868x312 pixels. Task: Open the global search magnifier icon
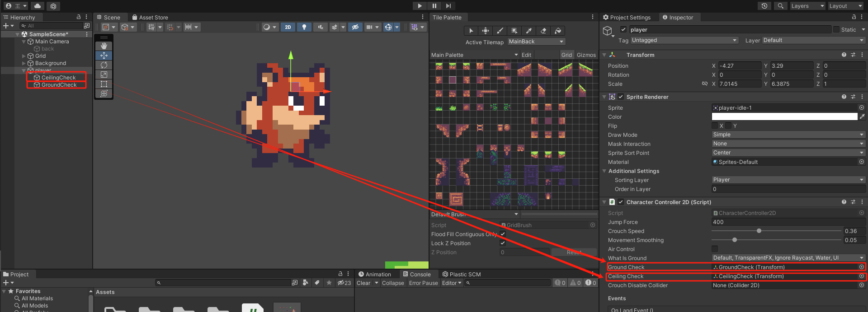(780, 6)
